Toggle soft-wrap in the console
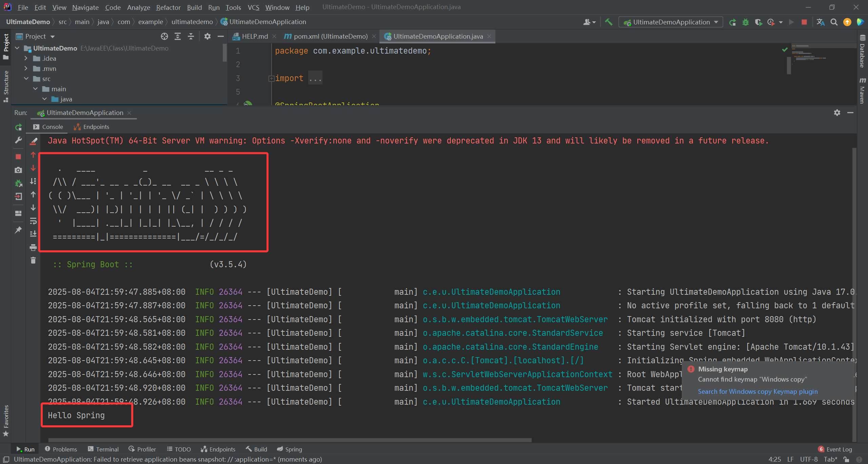Screen dimensions: 868x464 [33, 221]
